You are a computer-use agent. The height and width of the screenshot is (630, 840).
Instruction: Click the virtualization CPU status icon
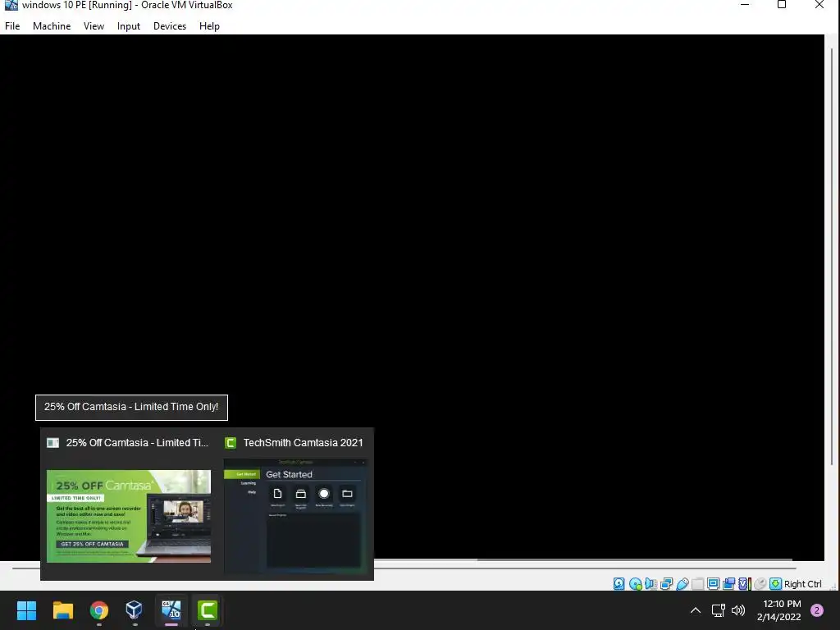745,583
